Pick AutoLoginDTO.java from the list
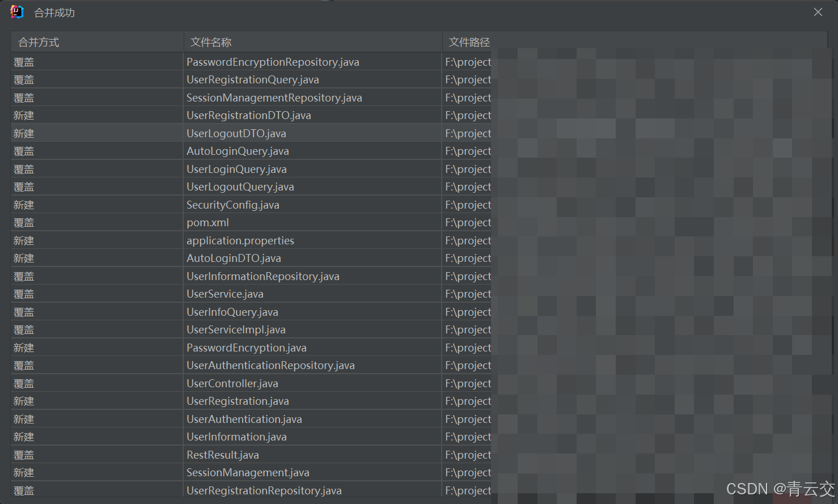The height and width of the screenshot is (504, 838). [234, 259]
